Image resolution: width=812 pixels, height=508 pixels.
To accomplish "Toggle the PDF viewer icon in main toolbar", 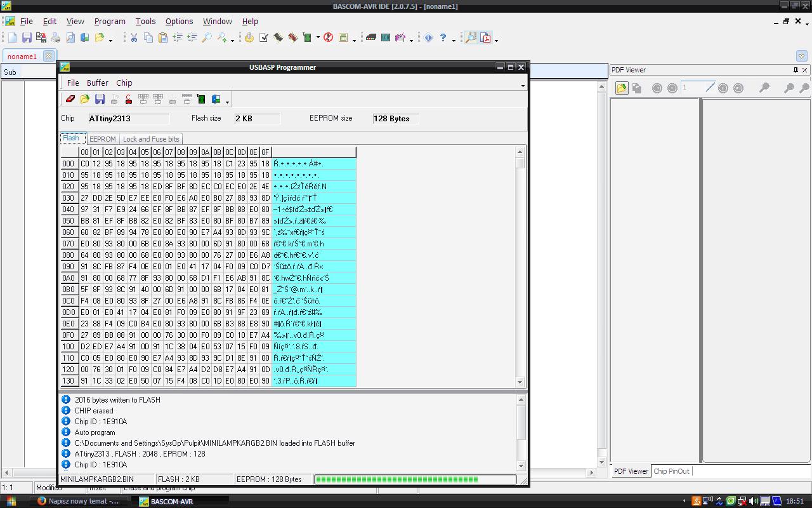I will click(486, 38).
